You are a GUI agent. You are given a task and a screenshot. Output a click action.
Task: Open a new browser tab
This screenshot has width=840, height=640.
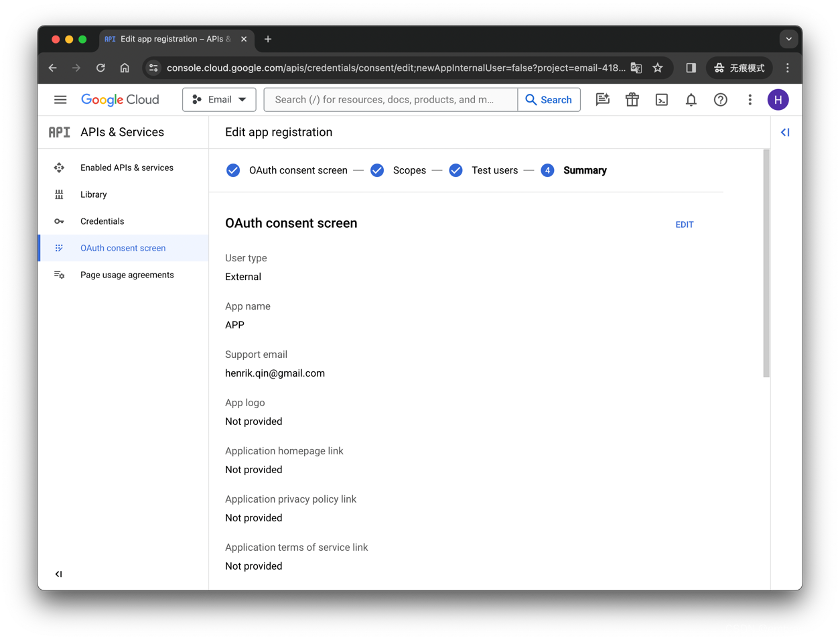click(268, 39)
